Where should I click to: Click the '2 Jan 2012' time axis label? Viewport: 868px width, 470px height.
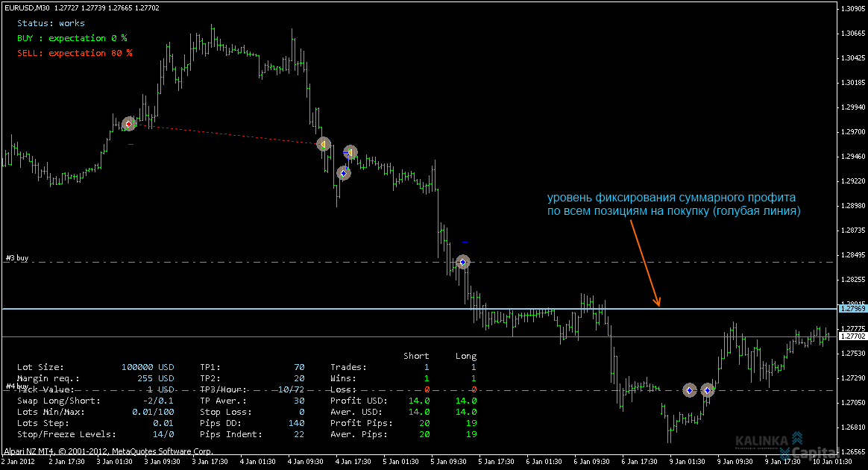click(x=18, y=462)
